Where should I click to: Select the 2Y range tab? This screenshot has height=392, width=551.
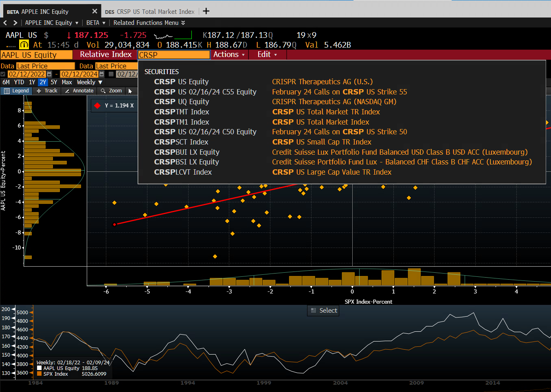[43, 82]
